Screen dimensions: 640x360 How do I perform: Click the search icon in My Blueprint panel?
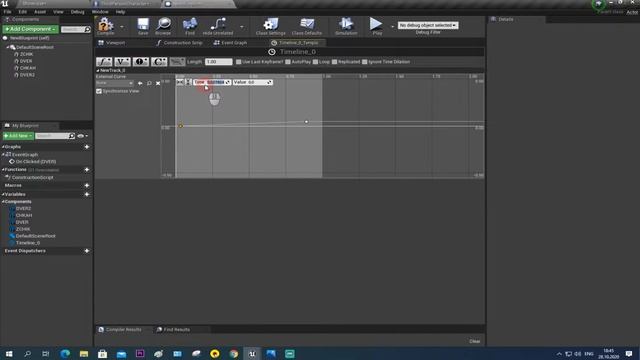(71, 136)
